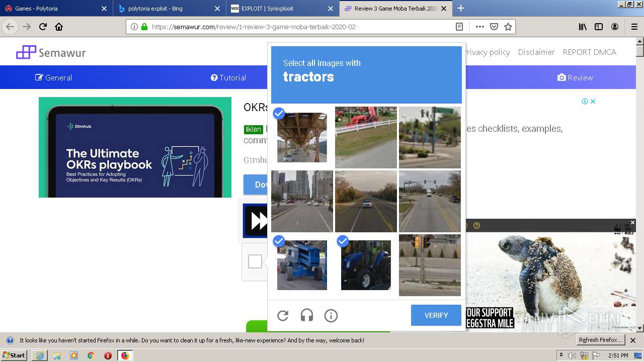The image size is (644, 362).
Task: Toggle reader view icon in the address bar
Action: (459, 27)
